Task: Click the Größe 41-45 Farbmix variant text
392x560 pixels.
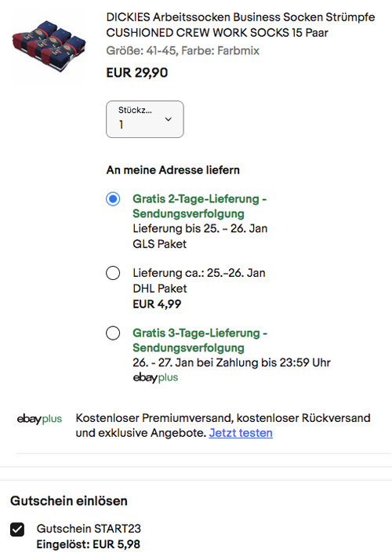Action: (x=183, y=51)
